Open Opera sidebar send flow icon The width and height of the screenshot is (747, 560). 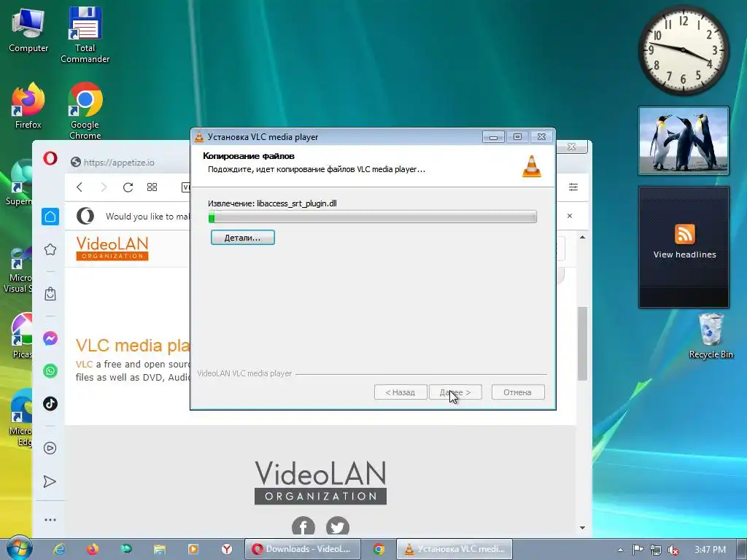50,481
